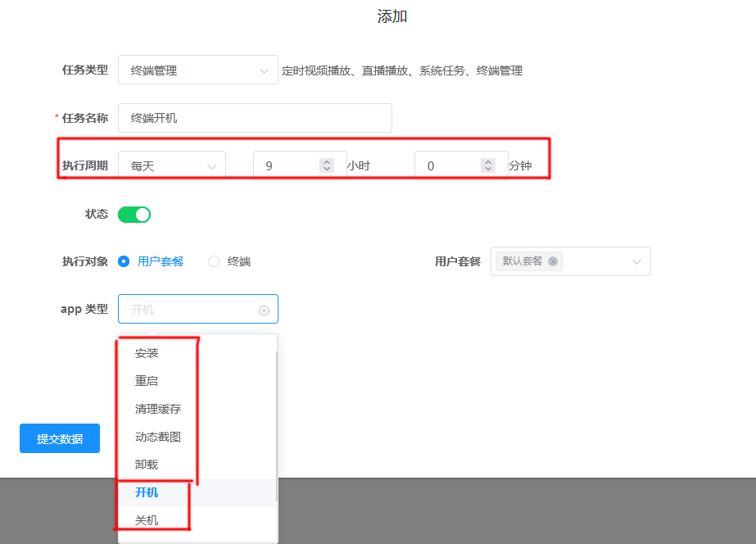Screen dimensions: 756x544
Task: Remove the 默认套餐 tag
Action: tap(553, 261)
